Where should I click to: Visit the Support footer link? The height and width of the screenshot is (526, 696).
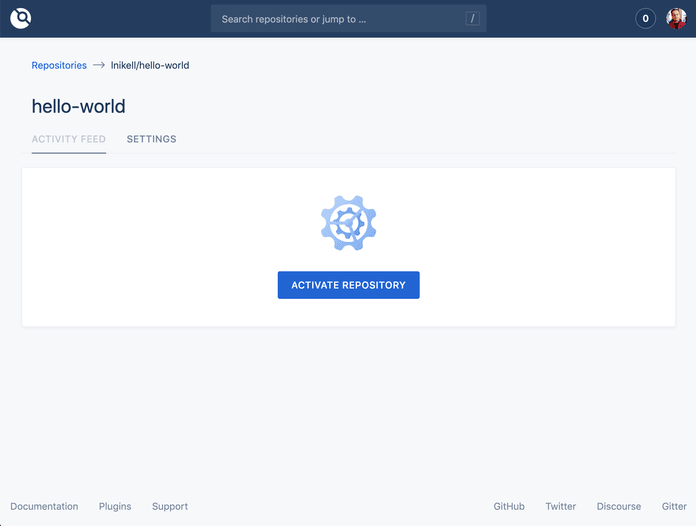[170, 506]
